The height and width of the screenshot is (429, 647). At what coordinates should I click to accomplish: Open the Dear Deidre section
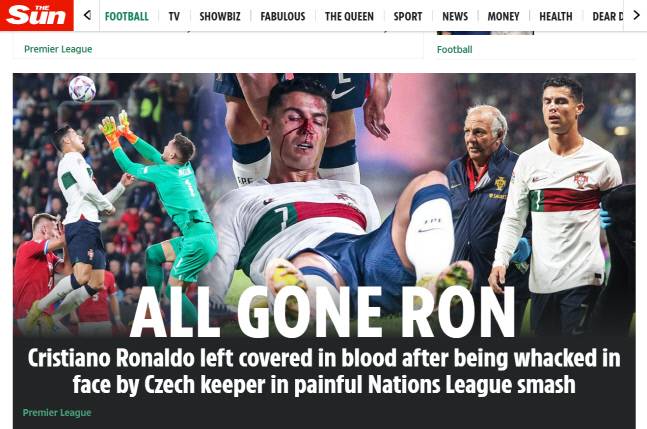click(607, 16)
